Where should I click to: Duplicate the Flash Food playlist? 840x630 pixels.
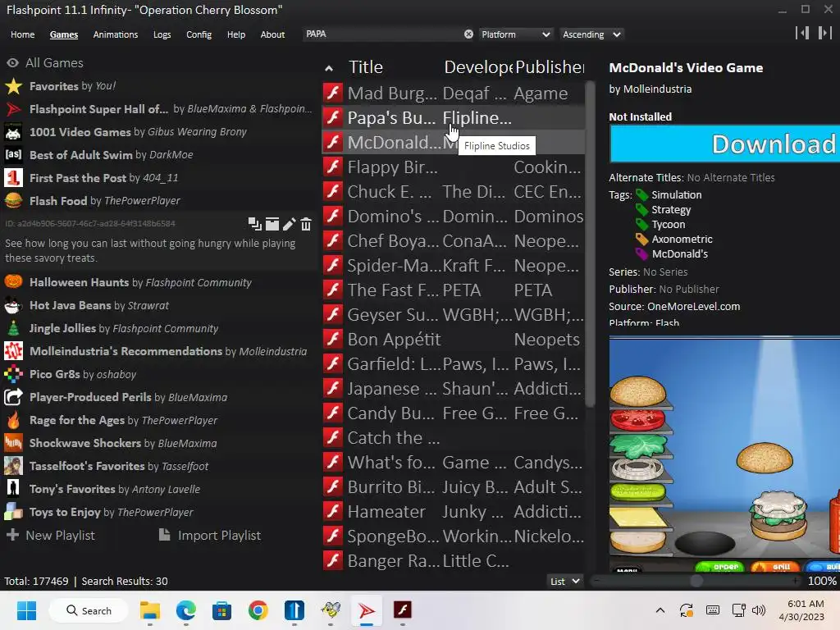(x=255, y=224)
